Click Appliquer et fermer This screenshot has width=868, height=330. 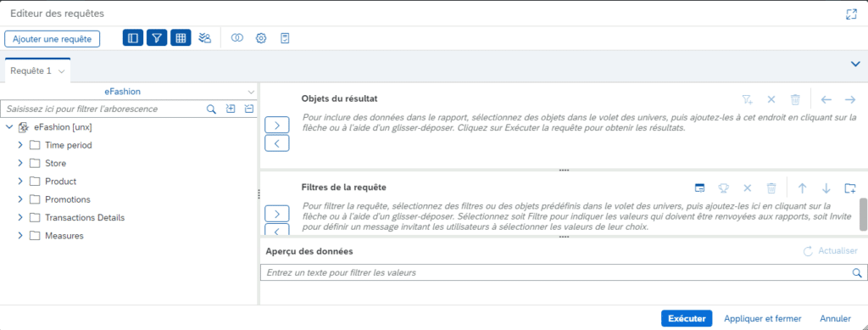pyautogui.click(x=762, y=318)
